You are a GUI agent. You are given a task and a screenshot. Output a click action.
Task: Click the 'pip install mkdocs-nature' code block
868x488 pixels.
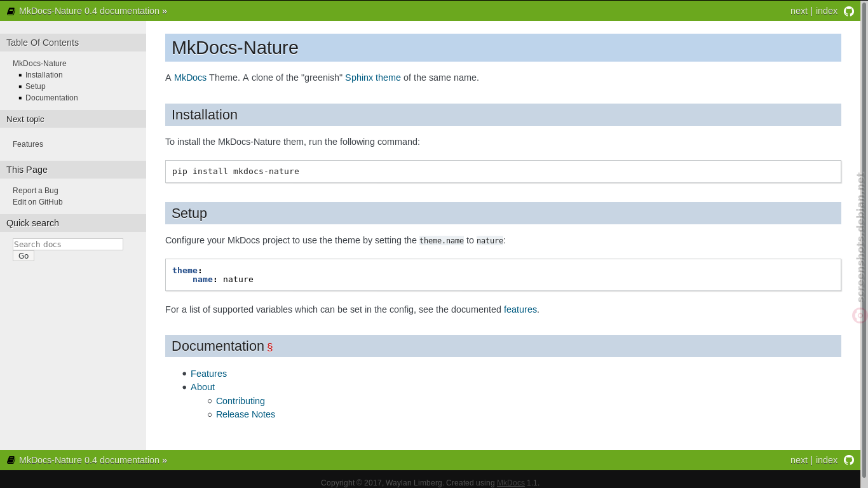pyautogui.click(x=503, y=172)
